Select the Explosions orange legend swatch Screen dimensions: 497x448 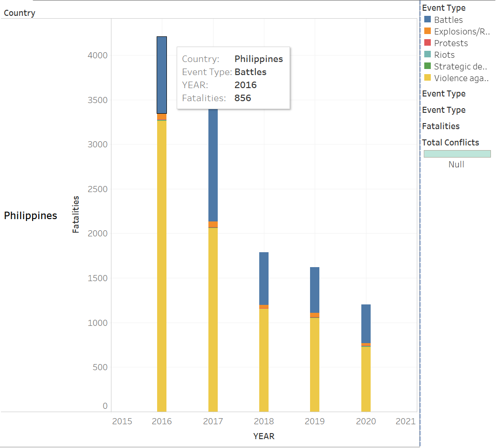(427, 31)
